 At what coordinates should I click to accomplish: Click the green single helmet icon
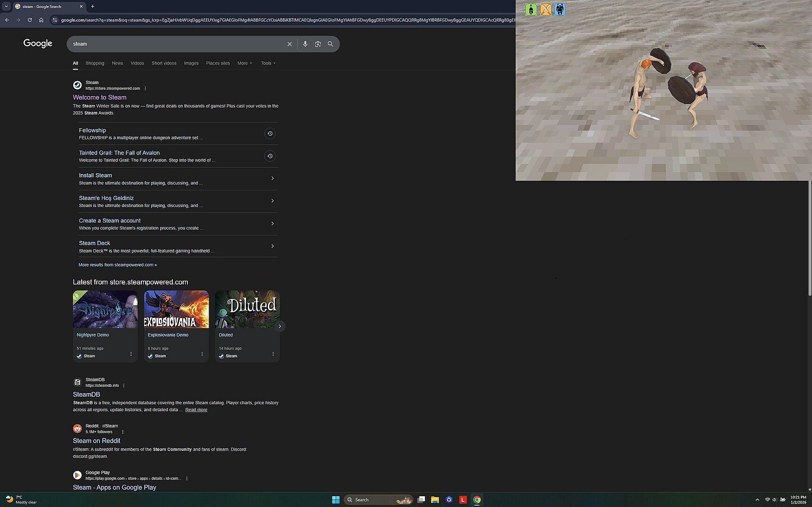click(x=531, y=9)
